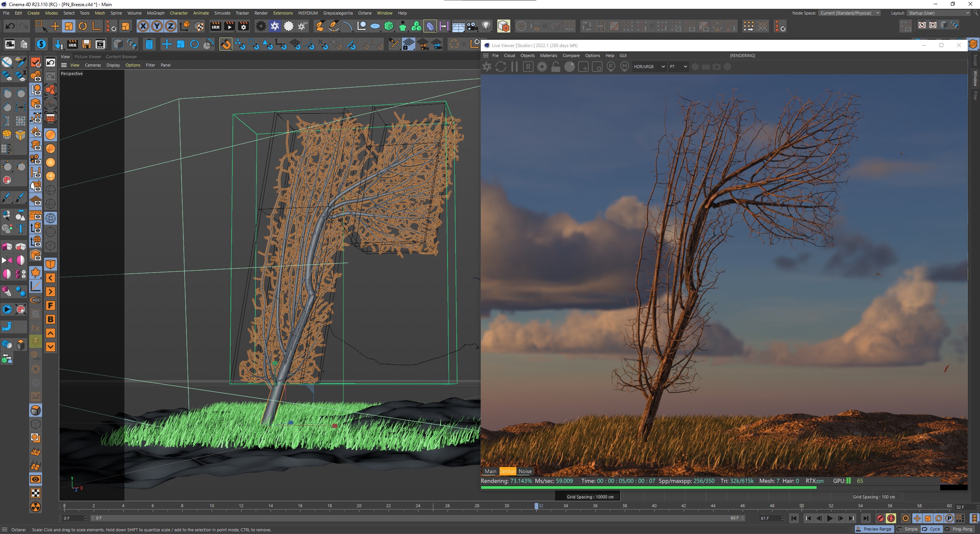Viewport: 980px width, 534px height.
Task: Toggle Live Viewer camera lock padlock icon
Action: (x=556, y=67)
